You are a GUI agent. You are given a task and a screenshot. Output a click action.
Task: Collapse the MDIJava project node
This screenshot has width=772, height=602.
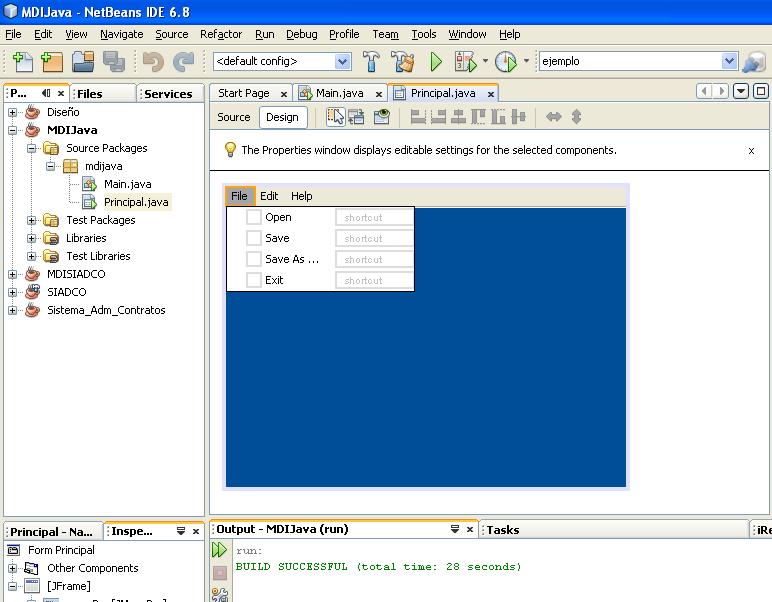(x=13, y=130)
